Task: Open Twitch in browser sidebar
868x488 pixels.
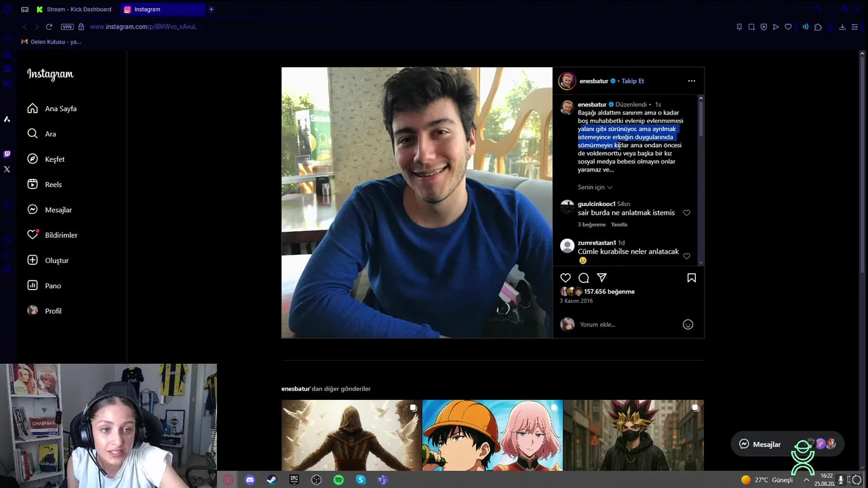Action: [7, 154]
